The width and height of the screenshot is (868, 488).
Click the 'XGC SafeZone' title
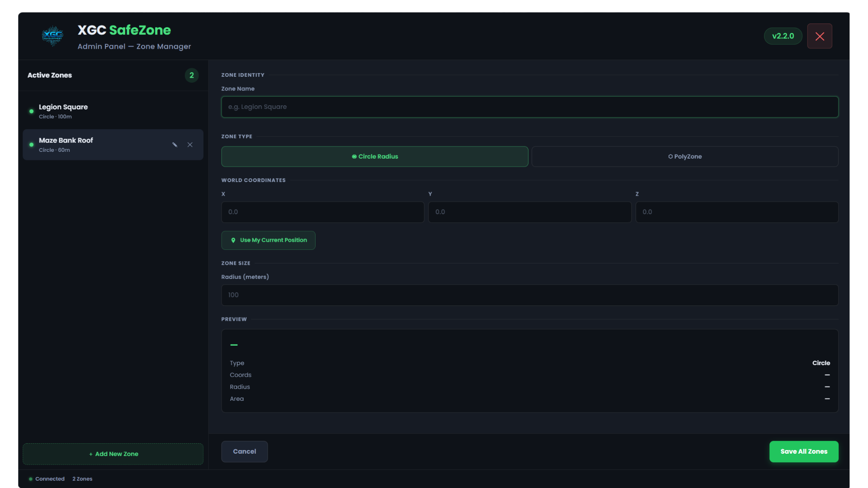tap(124, 30)
